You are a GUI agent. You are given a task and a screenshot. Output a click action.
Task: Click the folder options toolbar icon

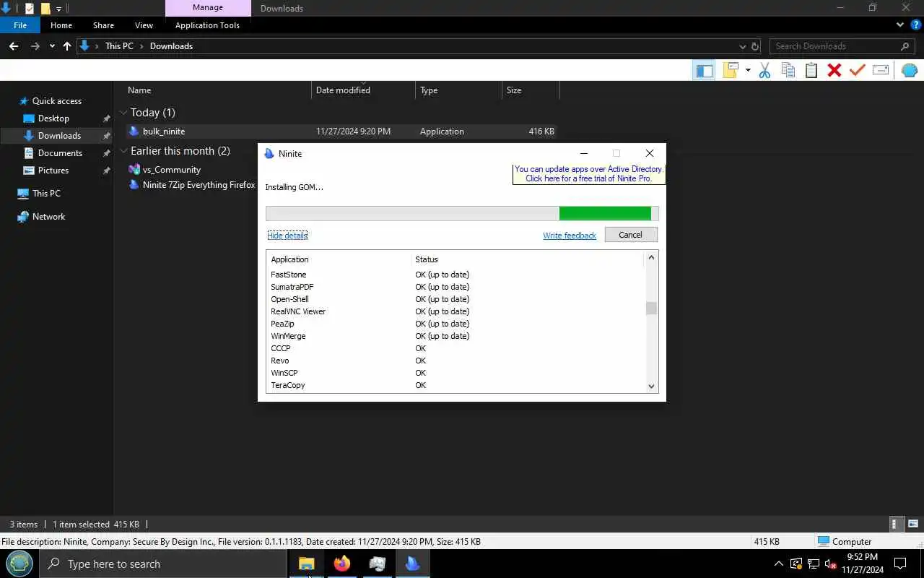click(731, 70)
